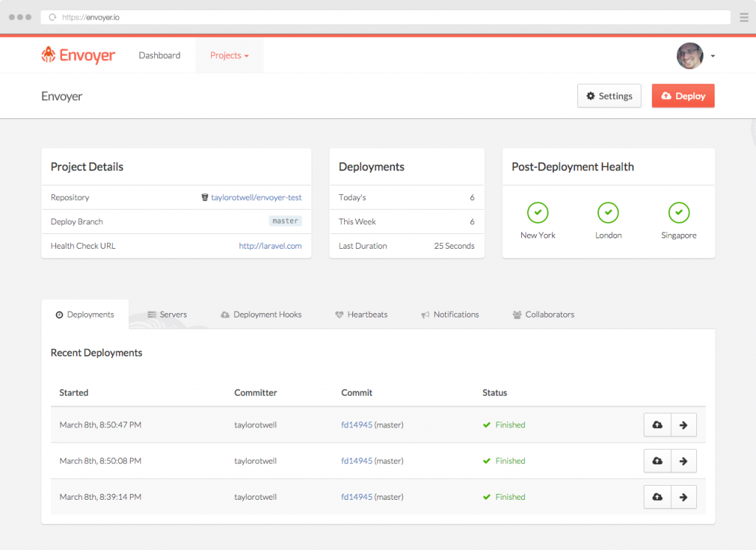Redeploy the 8:50:08 PM deployment via cloud icon

click(657, 461)
